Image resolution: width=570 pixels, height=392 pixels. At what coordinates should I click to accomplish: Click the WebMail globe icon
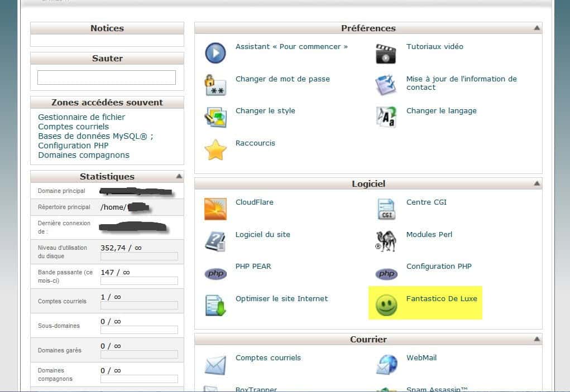coord(386,365)
